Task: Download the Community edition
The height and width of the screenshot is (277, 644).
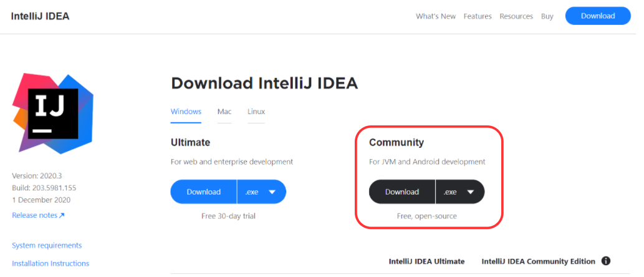Action: (x=402, y=192)
